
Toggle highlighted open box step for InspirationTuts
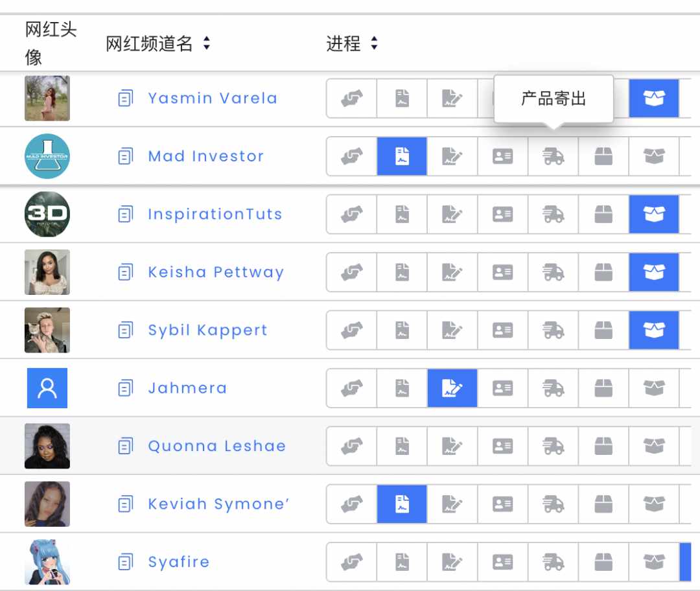(x=654, y=214)
